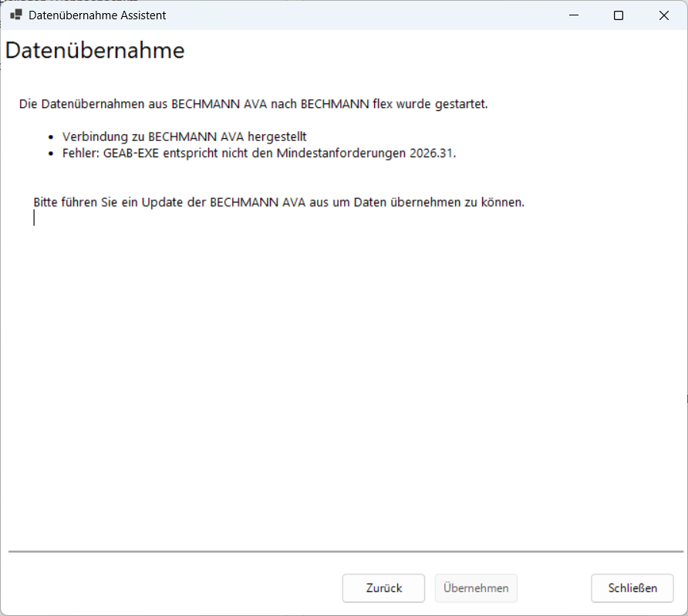The width and height of the screenshot is (688, 616).
Task: Click the 'wurde gestartet' status sentence
Action: [253, 103]
